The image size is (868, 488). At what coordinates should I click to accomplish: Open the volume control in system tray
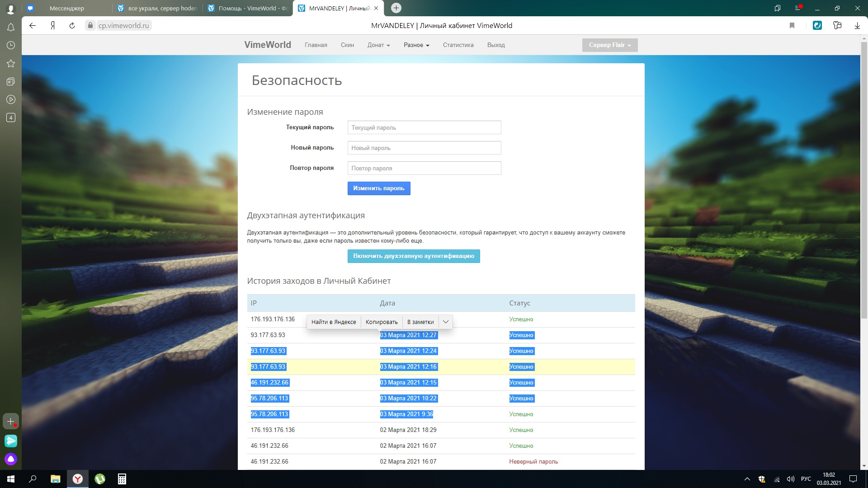[x=791, y=479]
